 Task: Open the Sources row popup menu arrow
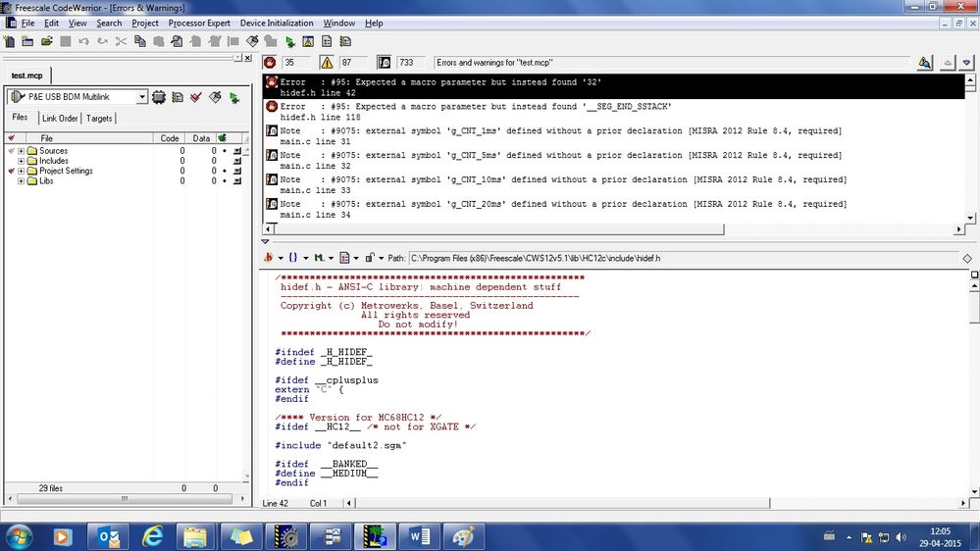pos(236,151)
